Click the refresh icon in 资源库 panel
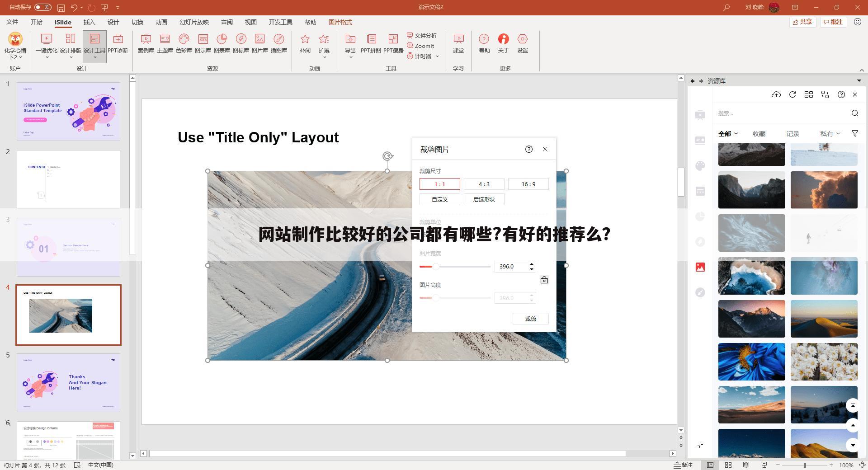 [x=793, y=94]
